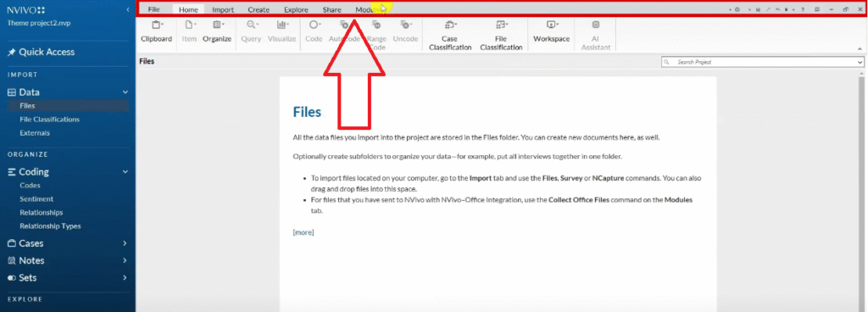This screenshot has height=312, width=868.
Task: Select Relationship Types under Coding
Action: point(50,226)
